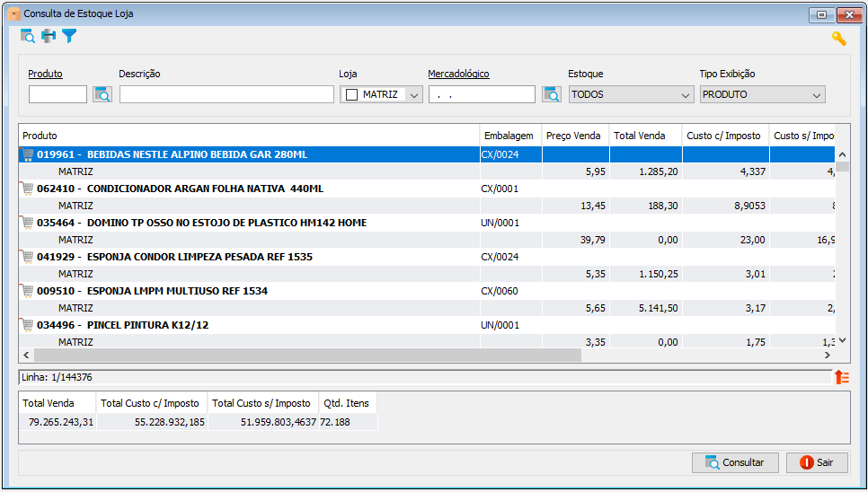This screenshot has width=868, height=492.
Task: Open Mercadológico lookup search icon
Action: 552,94
